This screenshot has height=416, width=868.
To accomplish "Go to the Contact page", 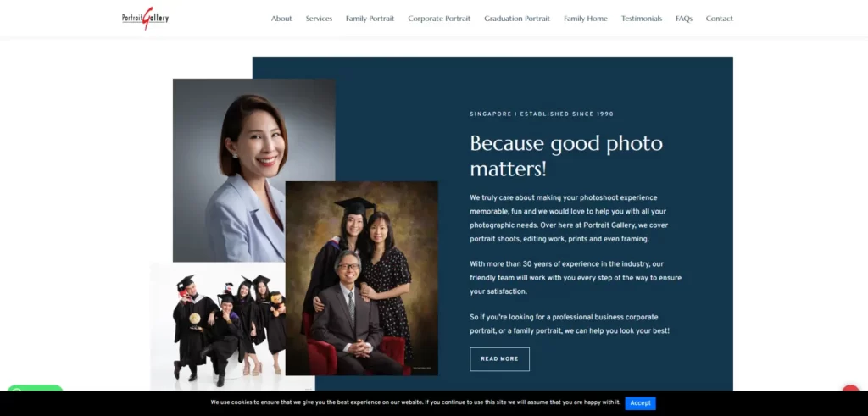I will 720,19.
